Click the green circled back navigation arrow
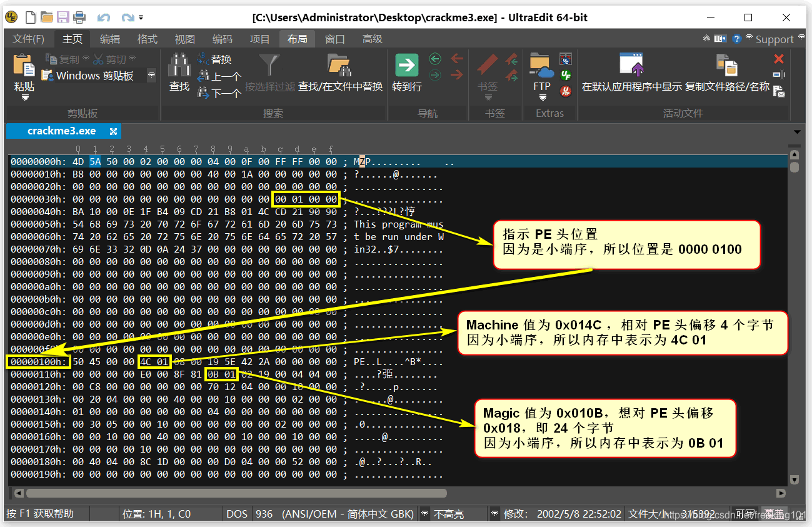Viewport: 812px width, 527px height. (435, 59)
